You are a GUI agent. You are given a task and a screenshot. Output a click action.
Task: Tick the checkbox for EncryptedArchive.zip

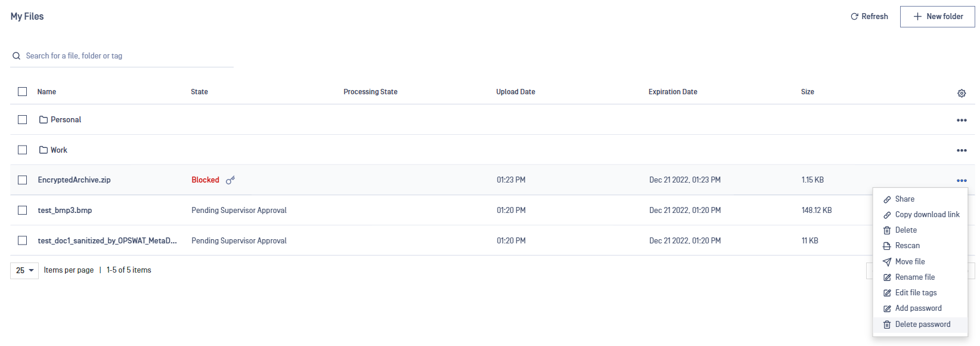pos(23,180)
